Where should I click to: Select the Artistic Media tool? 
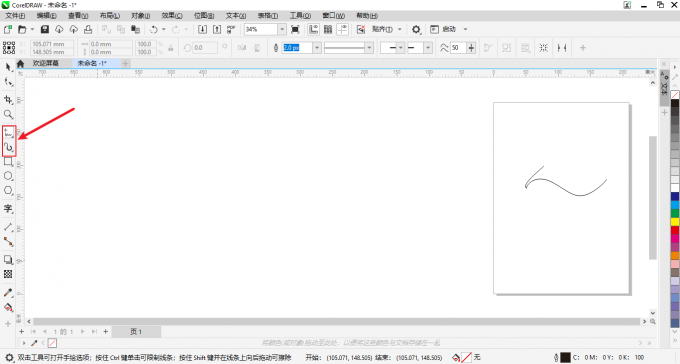click(9, 148)
